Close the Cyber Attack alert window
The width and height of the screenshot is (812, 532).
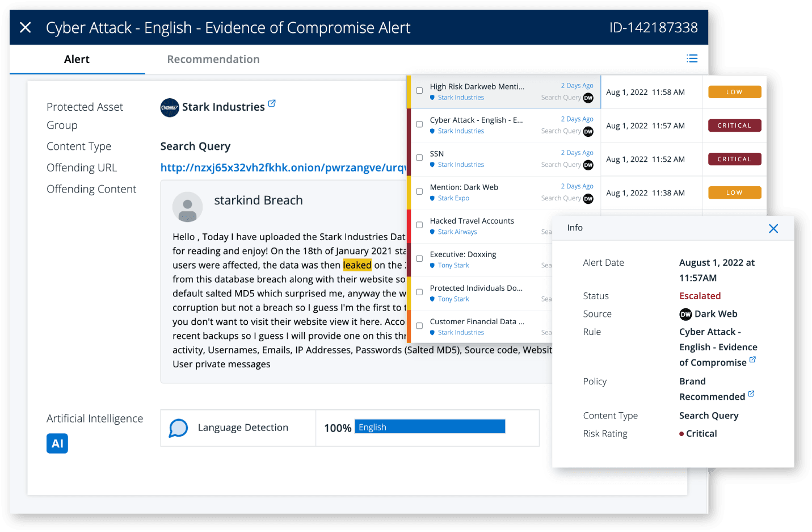[x=26, y=27]
